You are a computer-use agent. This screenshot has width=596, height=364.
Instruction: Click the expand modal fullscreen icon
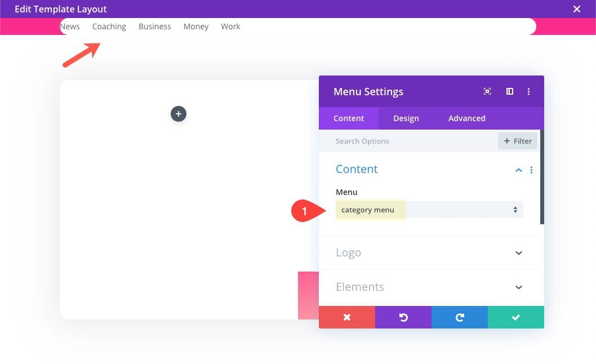pyautogui.click(x=487, y=91)
